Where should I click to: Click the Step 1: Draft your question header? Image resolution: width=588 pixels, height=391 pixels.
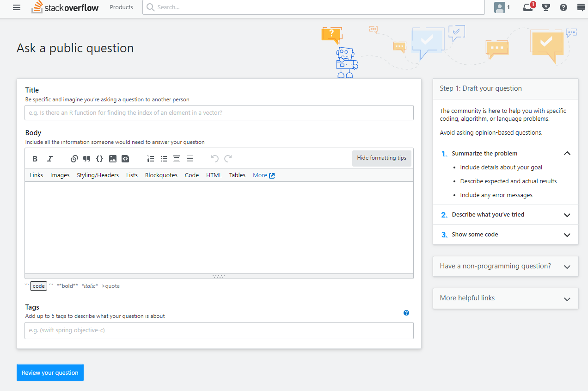(x=506, y=89)
